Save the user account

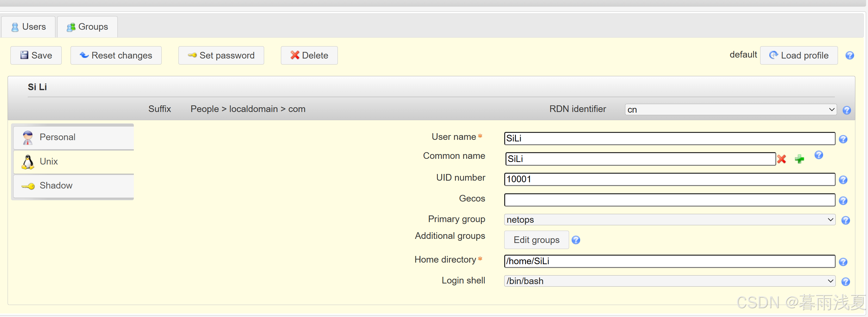[36, 55]
